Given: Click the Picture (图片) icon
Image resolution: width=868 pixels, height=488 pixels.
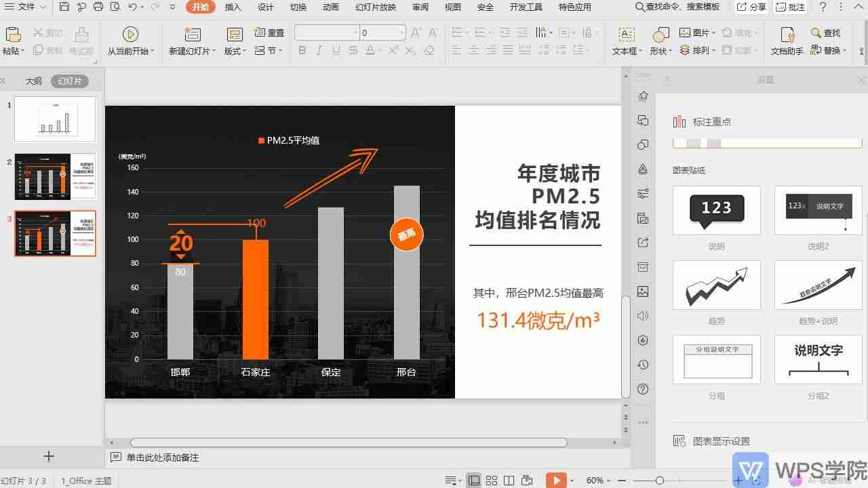Looking at the screenshot, I should [x=685, y=33].
